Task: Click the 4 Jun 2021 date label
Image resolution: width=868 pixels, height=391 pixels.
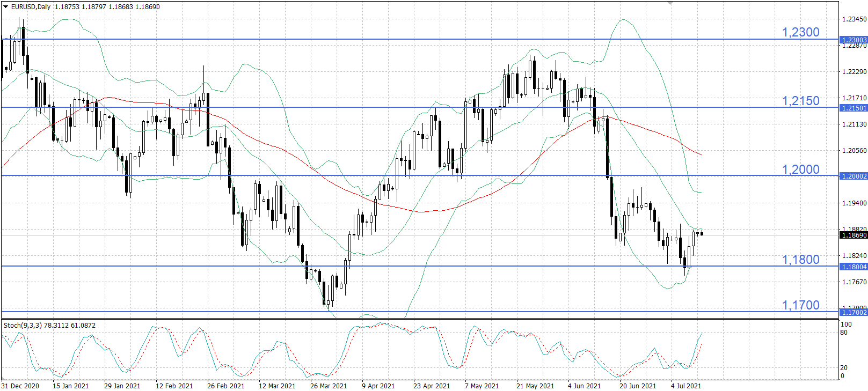Action: pyautogui.click(x=585, y=386)
